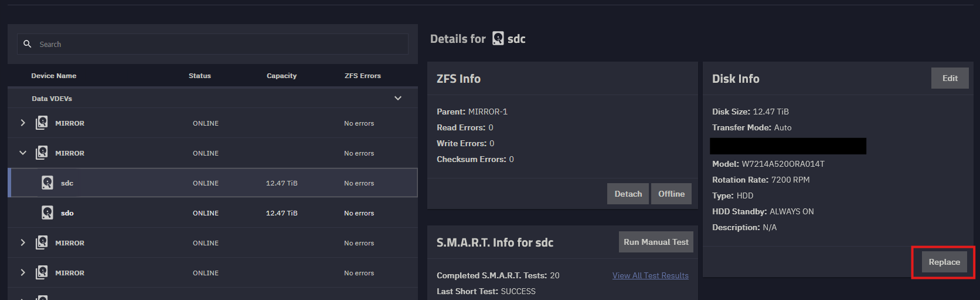This screenshot has width=980, height=300.
Task: Click disk icon in Details for sdc header
Action: coord(498,38)
